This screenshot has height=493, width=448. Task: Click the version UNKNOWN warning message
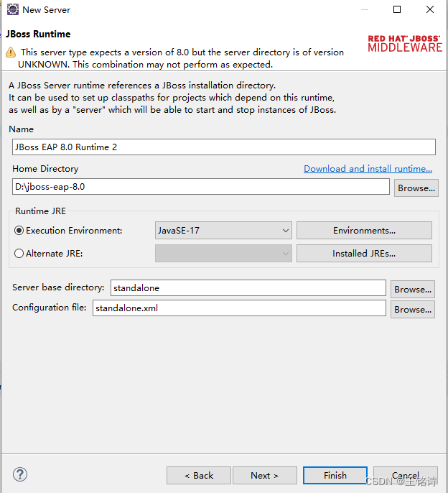[x=182, y=58]
